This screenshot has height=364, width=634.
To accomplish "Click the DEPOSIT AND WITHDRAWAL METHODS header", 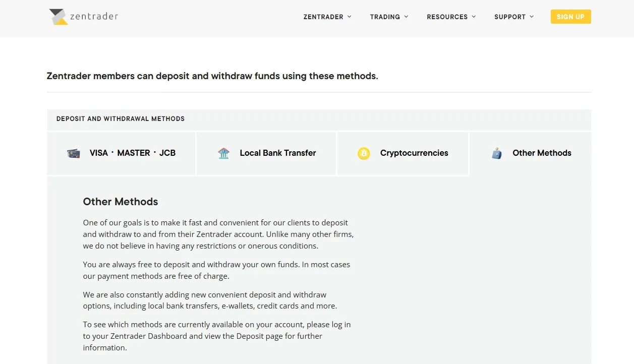I will pos(121,119).
